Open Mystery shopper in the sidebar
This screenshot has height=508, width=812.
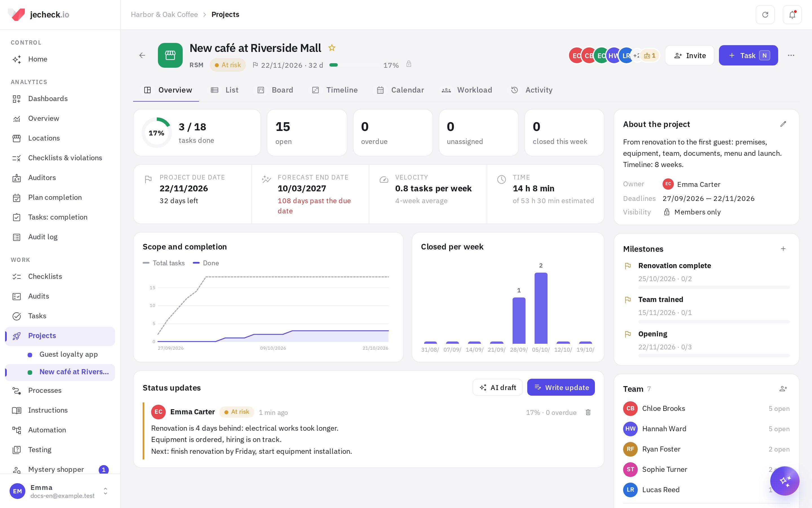pyautogui.click(x=60, y=469)
